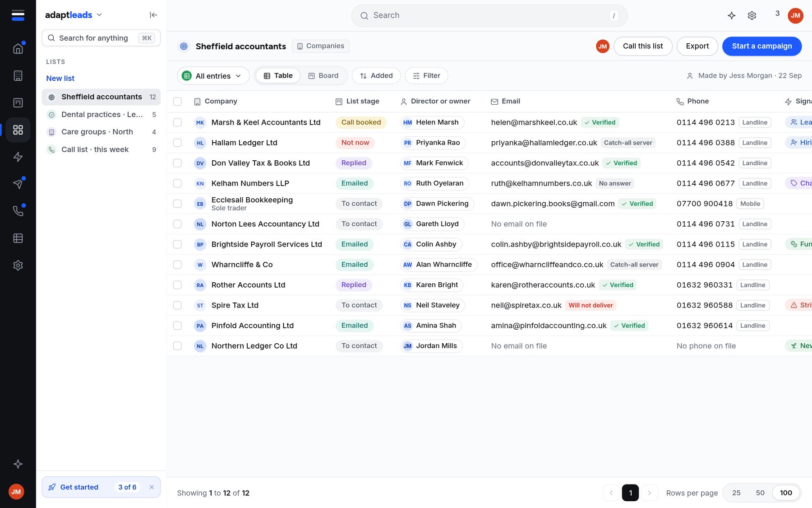Open the Companies building icon in rail
The image size is (812, 508).
pos(18,75)
